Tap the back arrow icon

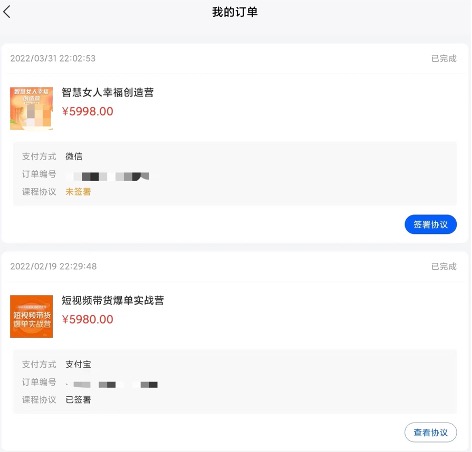[7, 12]
